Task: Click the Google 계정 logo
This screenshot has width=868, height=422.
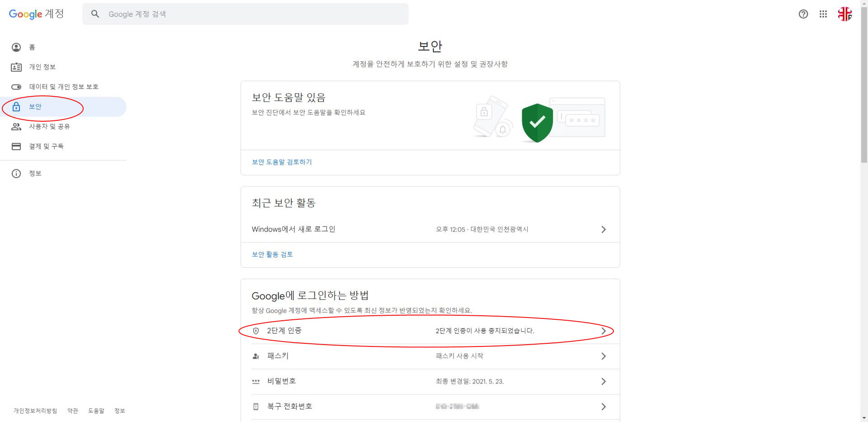Action: pos(36,14)
